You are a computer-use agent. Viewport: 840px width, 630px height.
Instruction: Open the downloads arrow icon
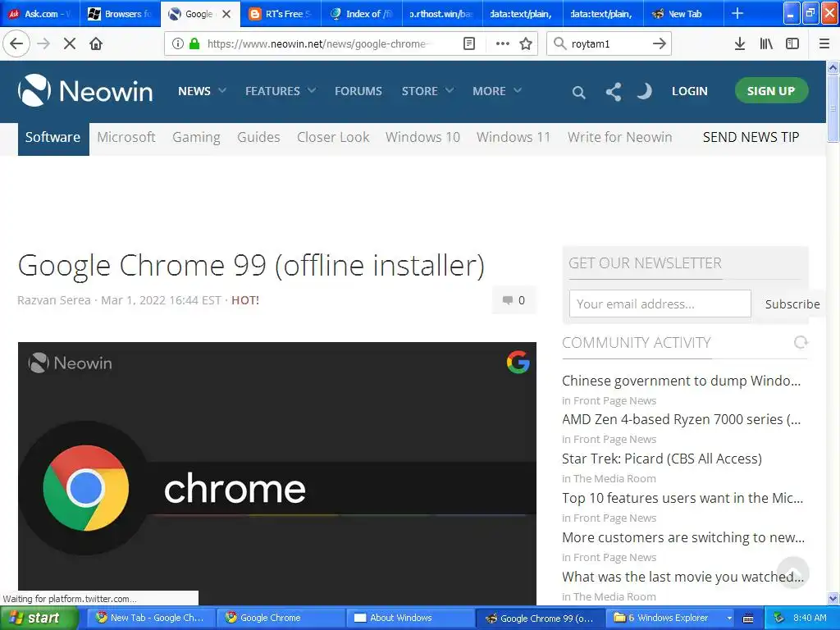point(740,43)
